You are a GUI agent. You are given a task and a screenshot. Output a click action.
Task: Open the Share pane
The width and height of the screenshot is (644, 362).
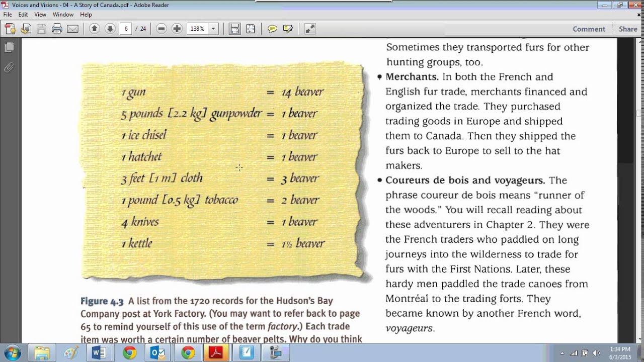(628, 29)
